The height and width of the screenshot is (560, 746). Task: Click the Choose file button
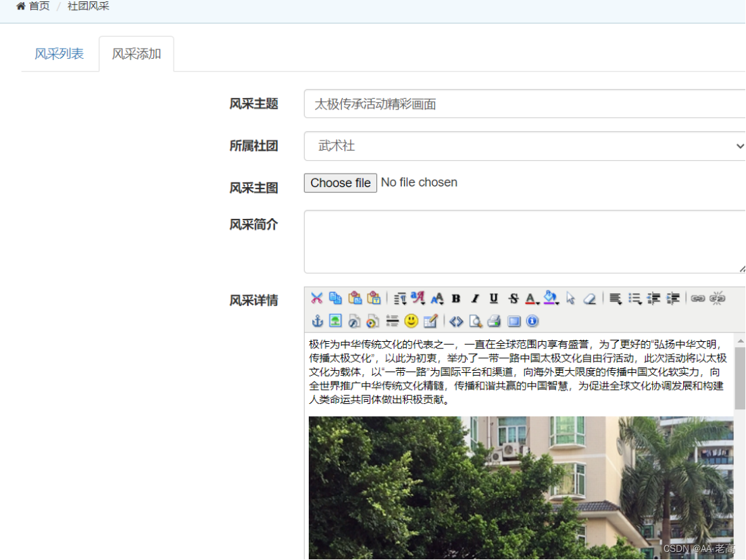[x=341, y=182]
